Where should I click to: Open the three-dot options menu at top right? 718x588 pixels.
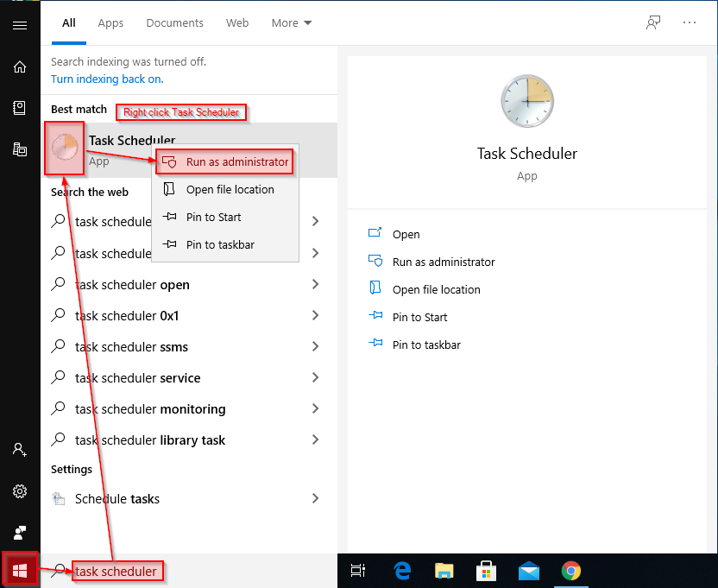[x=689, y=23]
